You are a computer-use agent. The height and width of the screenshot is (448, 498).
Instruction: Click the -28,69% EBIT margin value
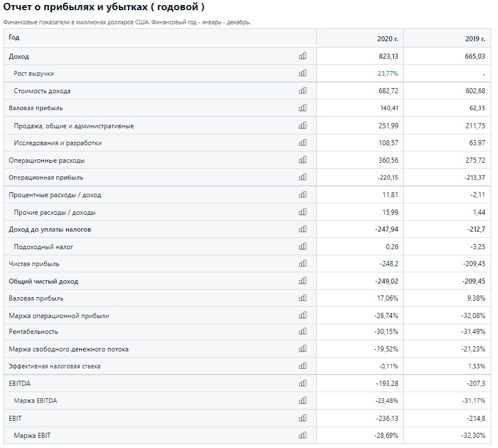pos(386,436)
